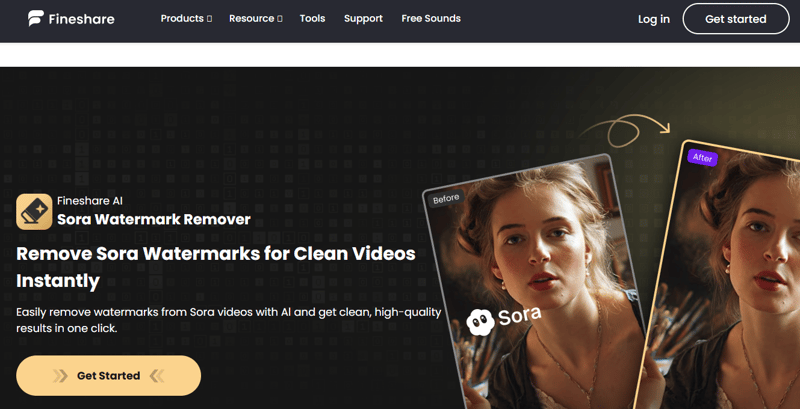Click the Before label badge
Viewport: 800px width, 409px height.
[x=445, y=198]
